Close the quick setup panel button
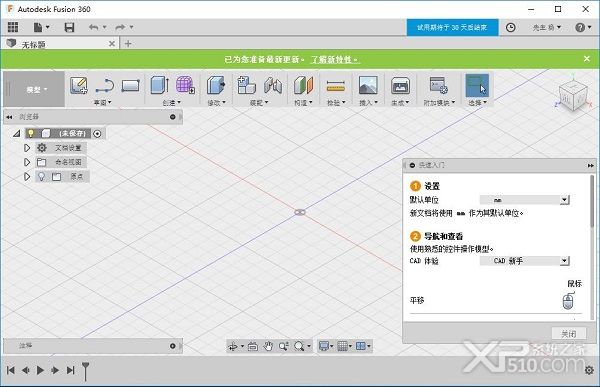 569,334
